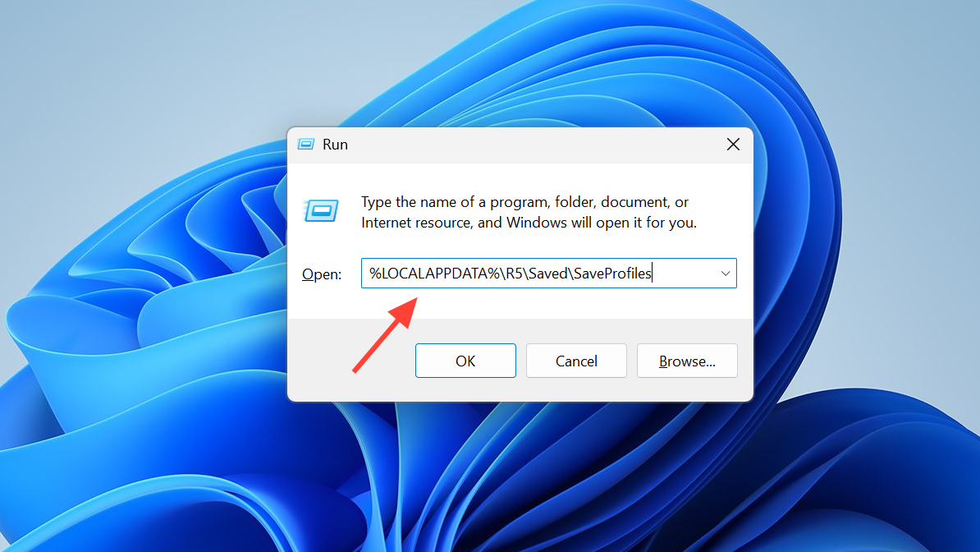
Task: Confirm the command with the OK button
Action: tap(465, 361)
